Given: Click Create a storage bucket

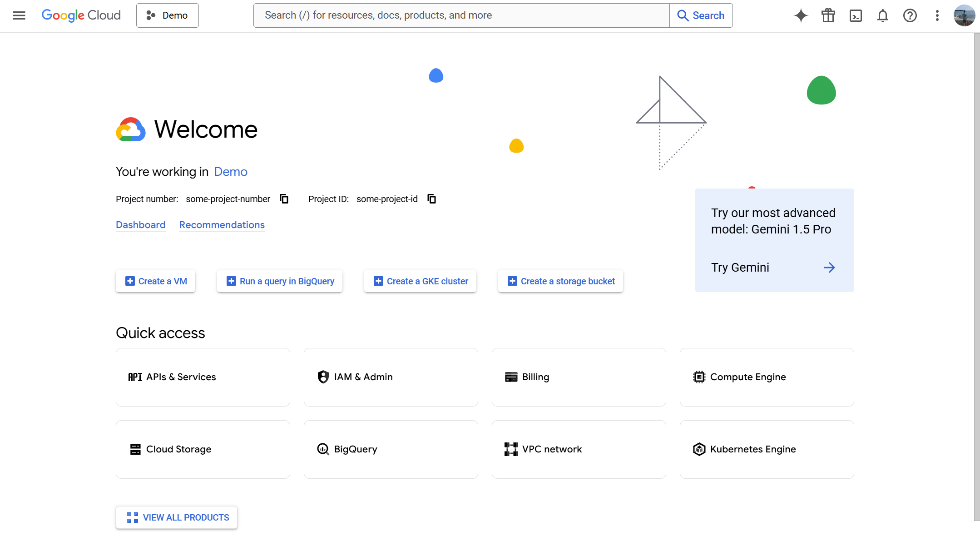Looking at the screenshot, I should pos(560,281).
